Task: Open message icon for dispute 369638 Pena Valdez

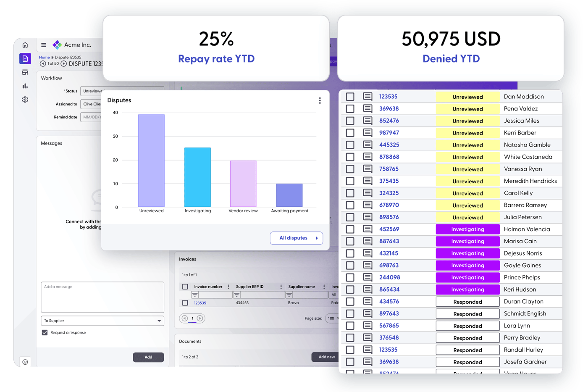Action: click(367, 109)
